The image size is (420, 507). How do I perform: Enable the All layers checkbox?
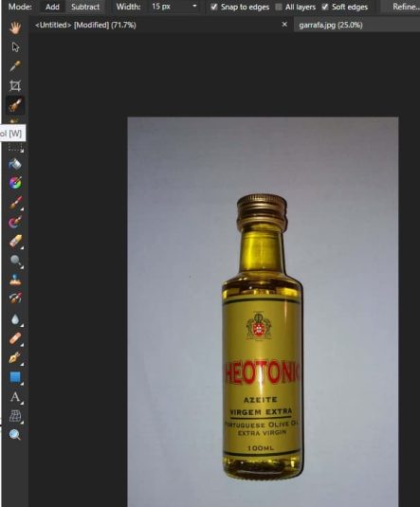coord(279,7)
